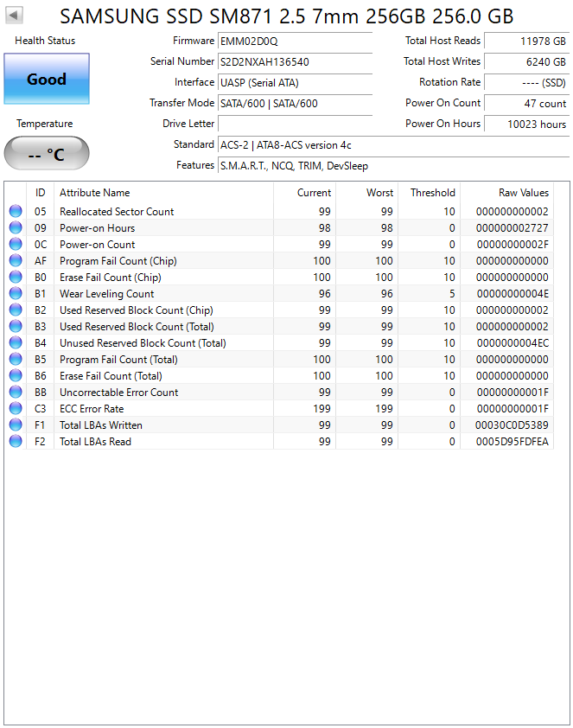Click the empty Drive Letter field

(x=295, y=124)
